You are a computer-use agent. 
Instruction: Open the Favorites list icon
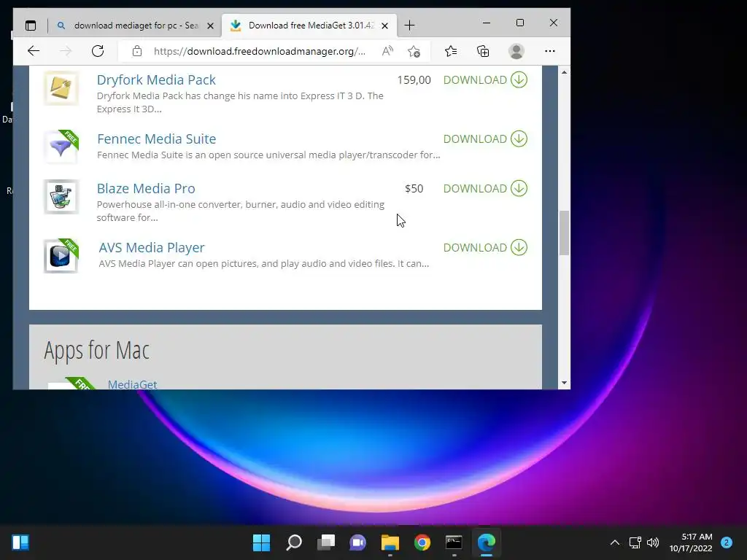point(451,51)
